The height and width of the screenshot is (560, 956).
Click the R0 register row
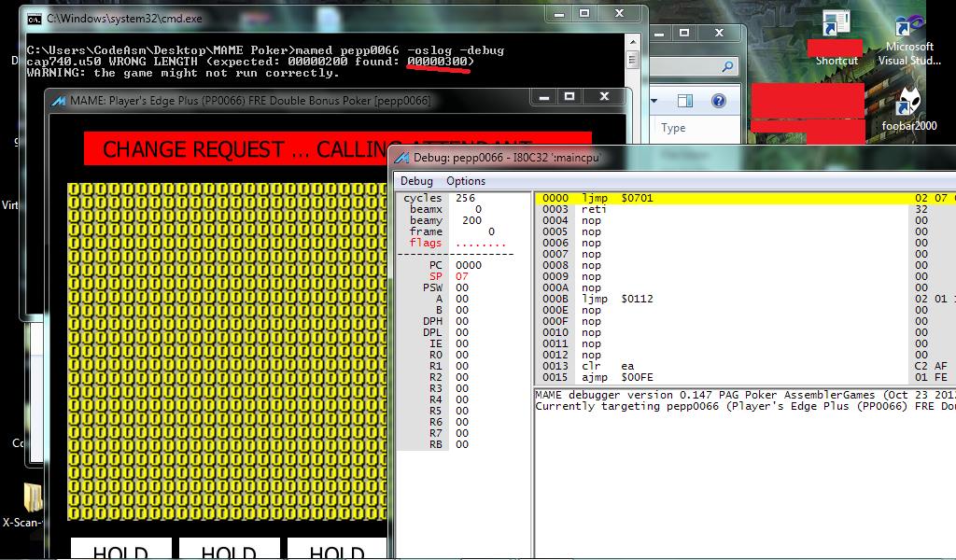pyautogui.click(x=463, y=355)
